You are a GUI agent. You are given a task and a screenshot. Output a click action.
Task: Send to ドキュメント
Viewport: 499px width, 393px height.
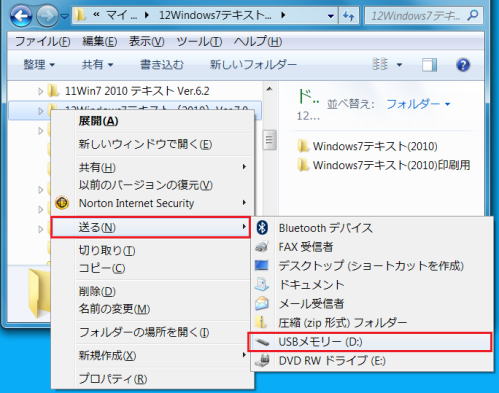click(372, 285)
